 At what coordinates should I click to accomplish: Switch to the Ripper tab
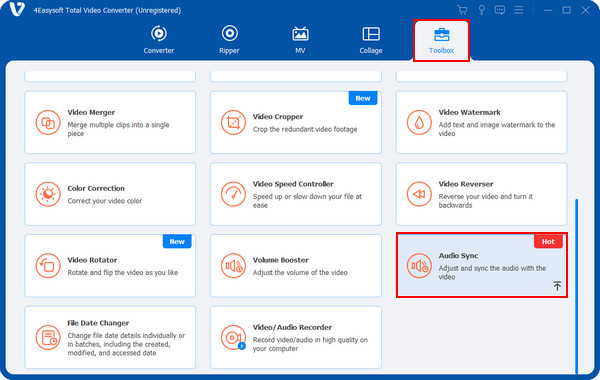coord(229,40)
